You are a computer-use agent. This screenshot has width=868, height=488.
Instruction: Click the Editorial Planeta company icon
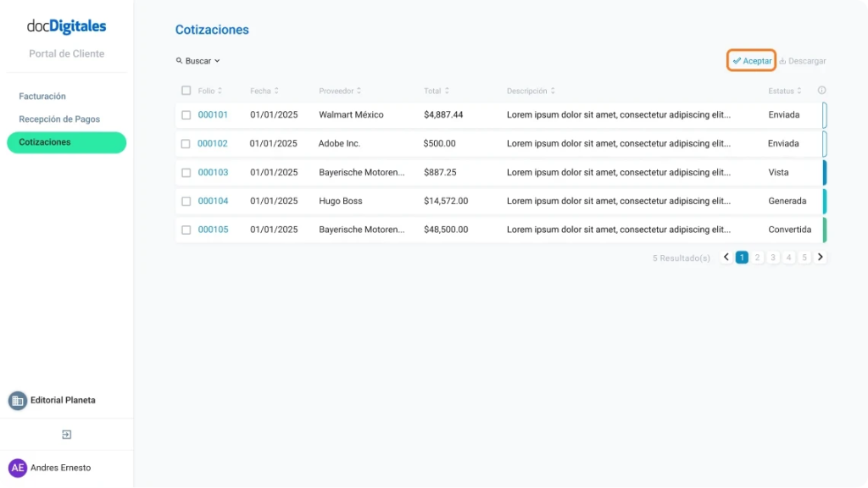(18, 399)
